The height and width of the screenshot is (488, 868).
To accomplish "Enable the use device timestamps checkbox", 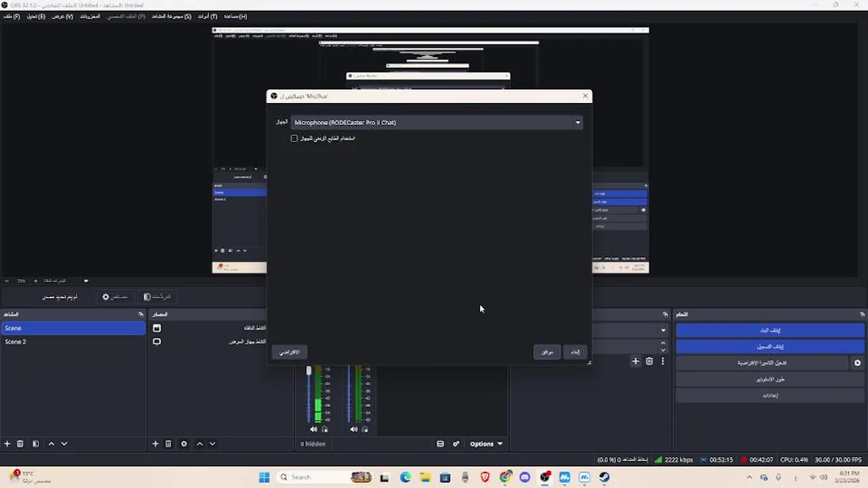I will coord(294,138).
